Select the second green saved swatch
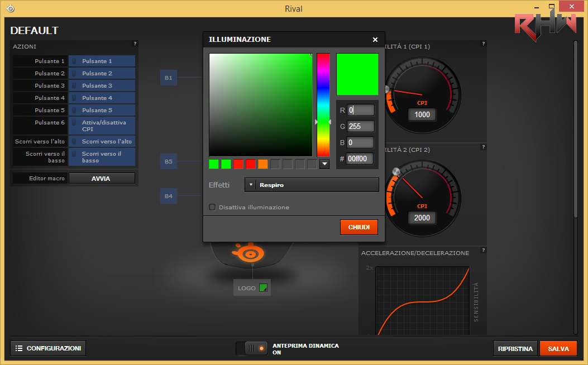The height and width of the screenshot is (365, 588). point(226,164)
